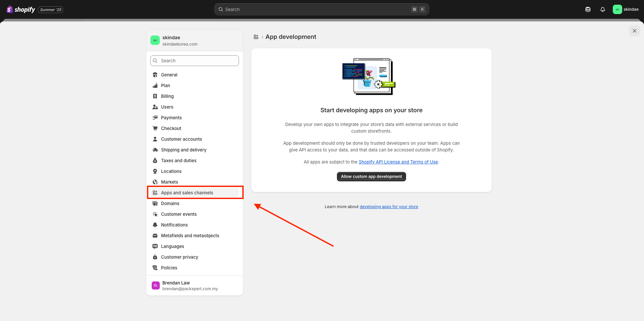Open Notifications settings
Image resolution: width=644 pixels, height=321 pixels.
click(x=195, y=225)
